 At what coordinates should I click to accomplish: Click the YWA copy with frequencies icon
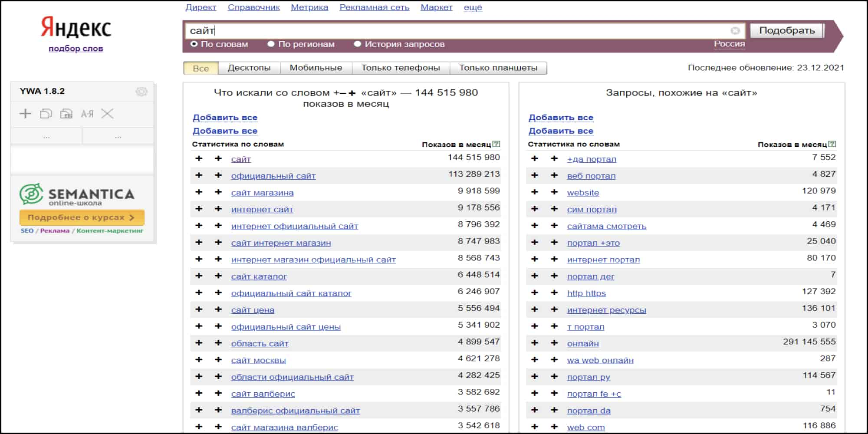(x=66, y=114)
